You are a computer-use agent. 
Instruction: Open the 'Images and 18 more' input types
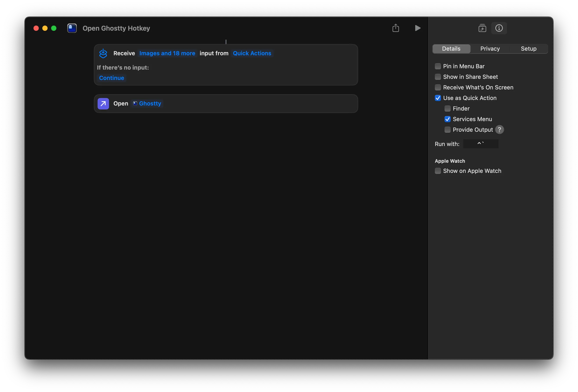[x=167, y=53]
